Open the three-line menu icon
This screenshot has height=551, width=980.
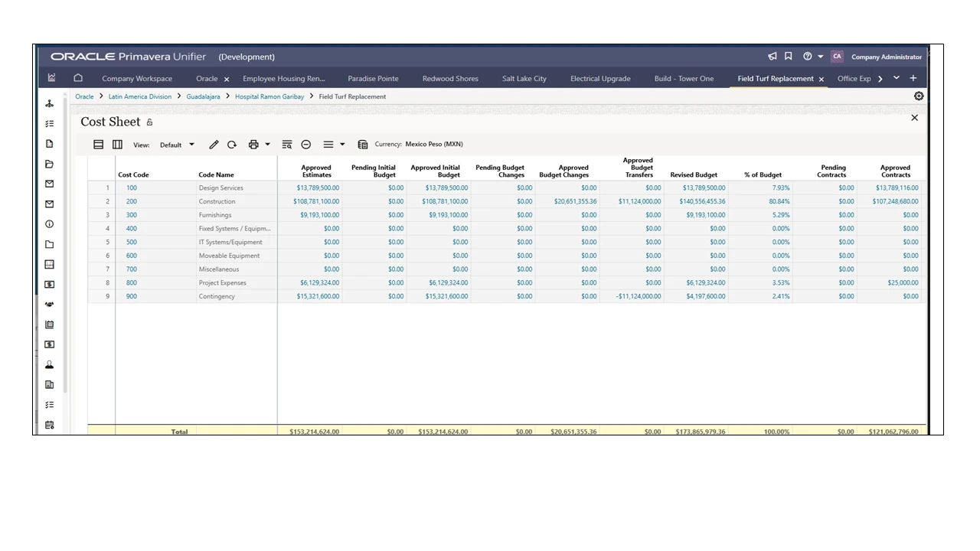328,145
